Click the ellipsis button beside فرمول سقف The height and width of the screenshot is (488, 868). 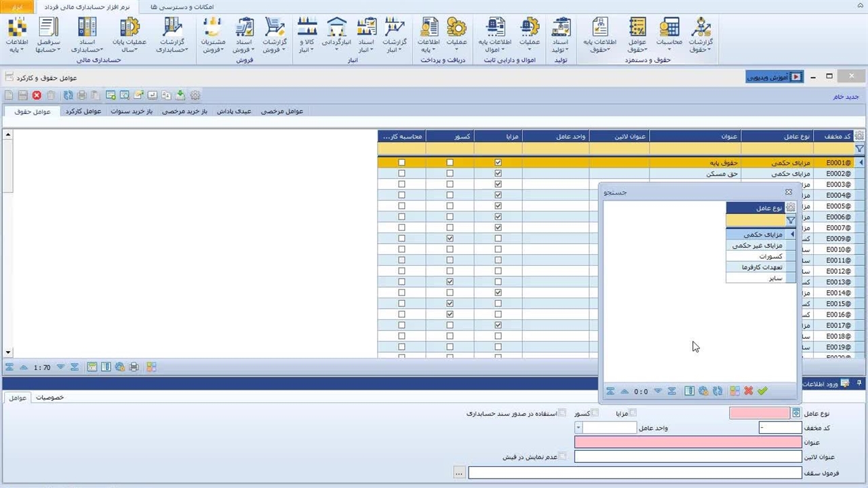click(460, 473)
